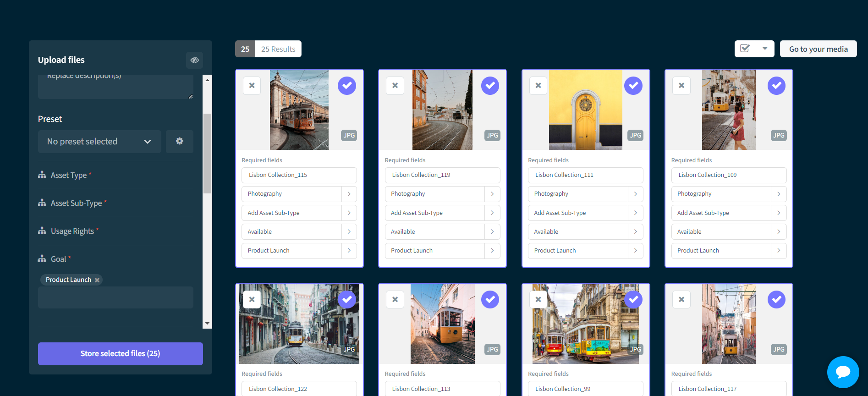Remove Product Launch tag from Goal
Viewport: 868px width, 396px height.
[x=97, y=280]
